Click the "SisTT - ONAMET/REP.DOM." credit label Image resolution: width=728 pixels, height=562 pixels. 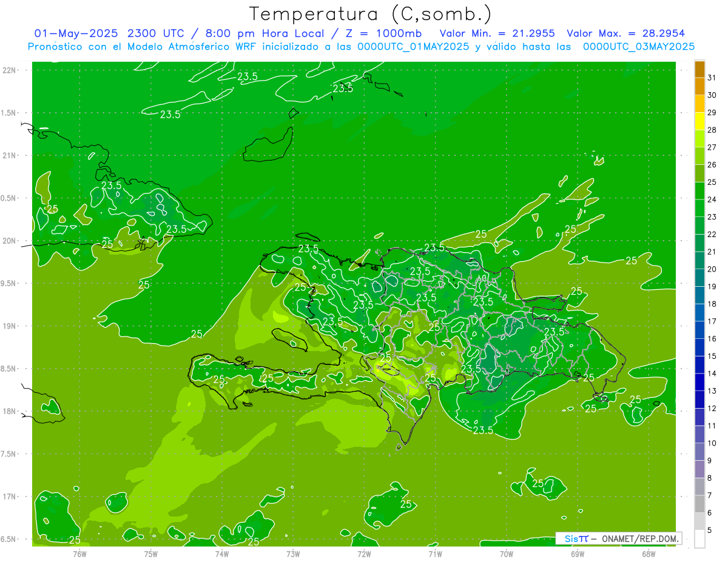619,538
